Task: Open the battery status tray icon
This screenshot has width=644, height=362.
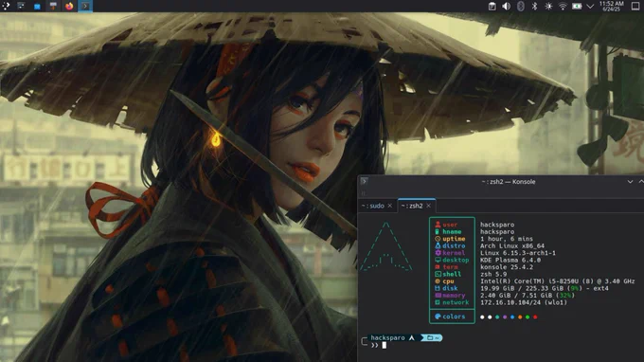Action: click(577, 7)
